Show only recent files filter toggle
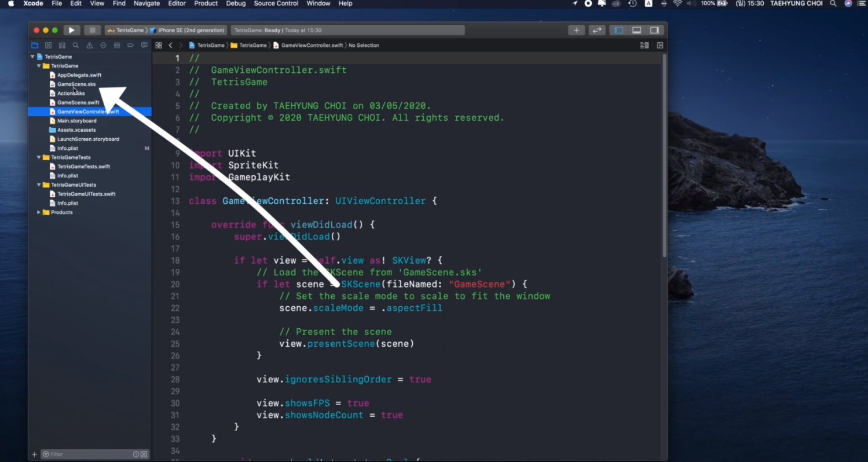 click(x=136, y=454)
